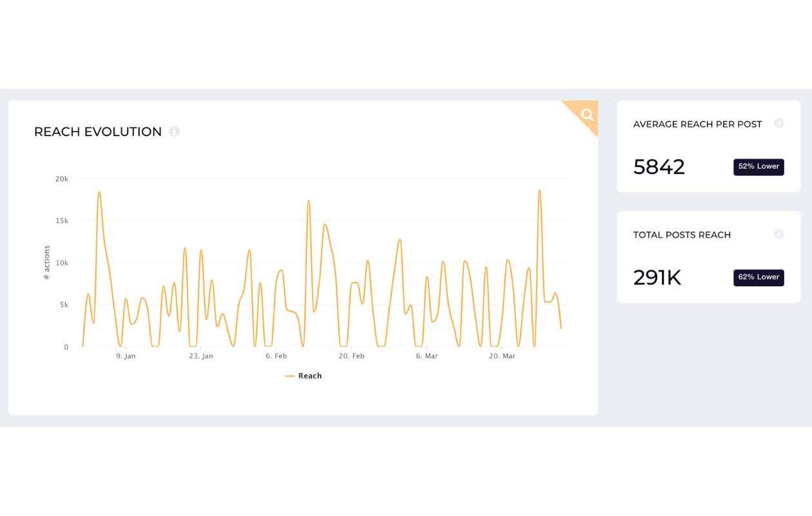812x516 pixels.
Task: Click the # actions axis title
Action: [x=46, y=263]
